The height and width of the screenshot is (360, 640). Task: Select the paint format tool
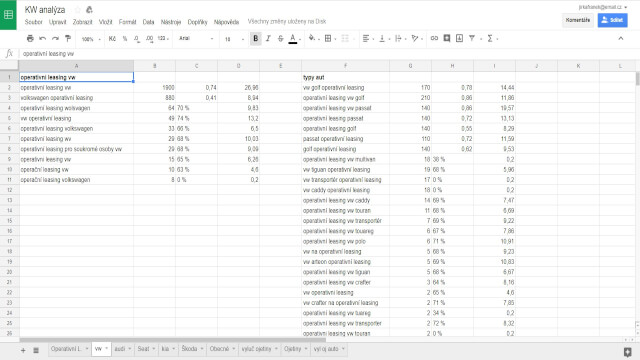(x=68, y=38)
